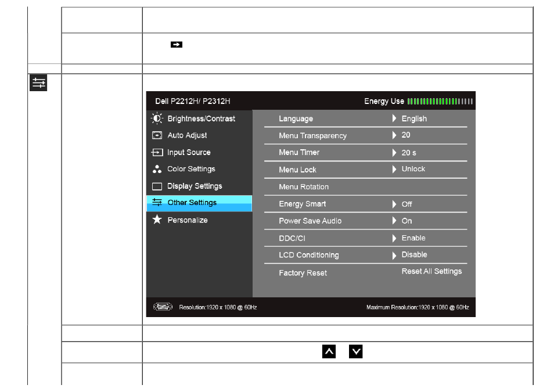Viewport: 554px width, 392px height.
Task: Click the Color Settings dots icon
Action: pos(157,169)
